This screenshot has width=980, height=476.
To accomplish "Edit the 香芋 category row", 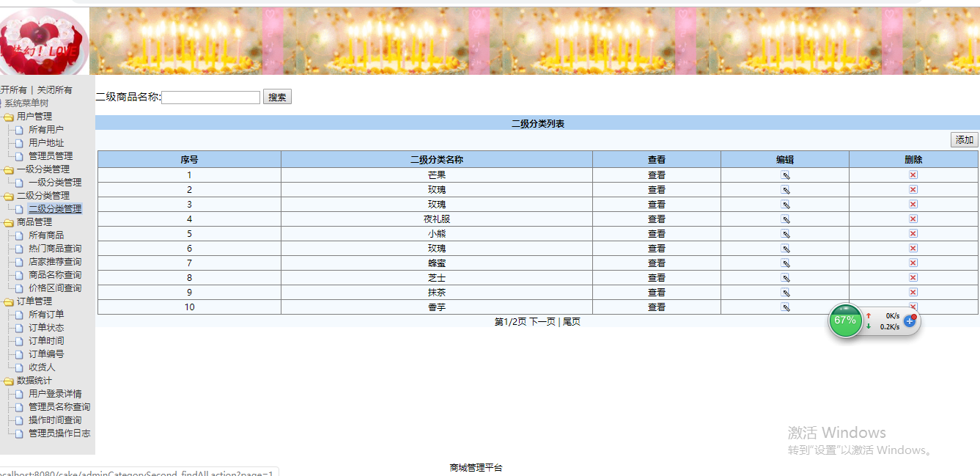I will click(785, 307).
